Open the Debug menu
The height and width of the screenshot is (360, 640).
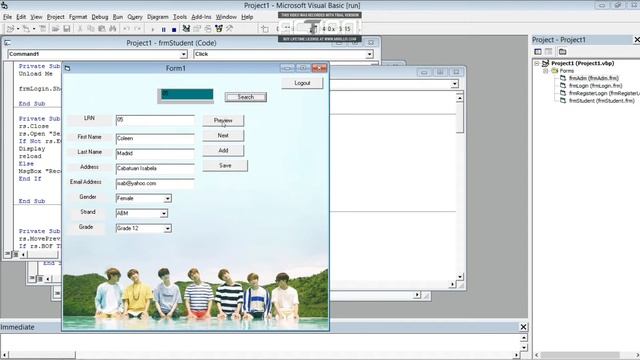coord(100,17)
